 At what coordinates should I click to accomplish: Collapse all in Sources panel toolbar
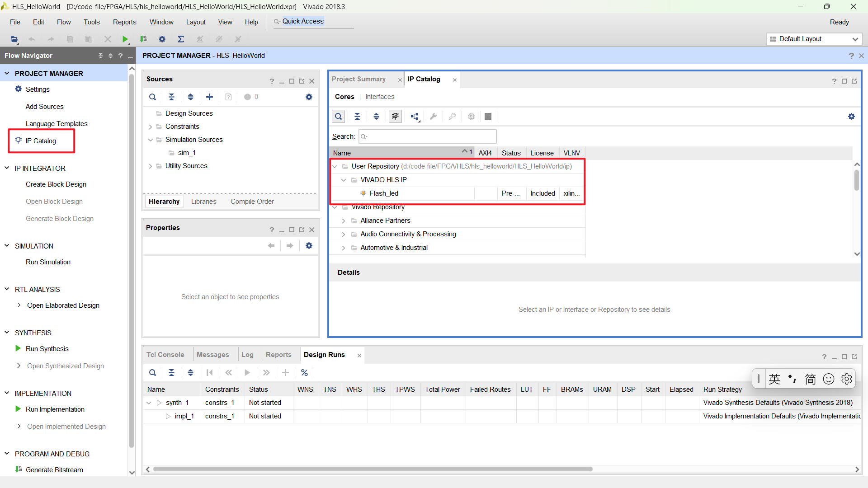point(171,97)
